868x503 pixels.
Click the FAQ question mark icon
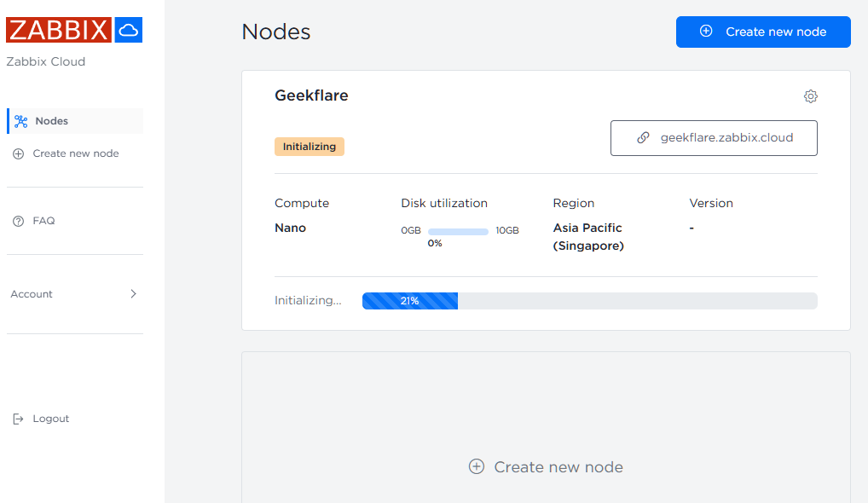pos(18,221)
